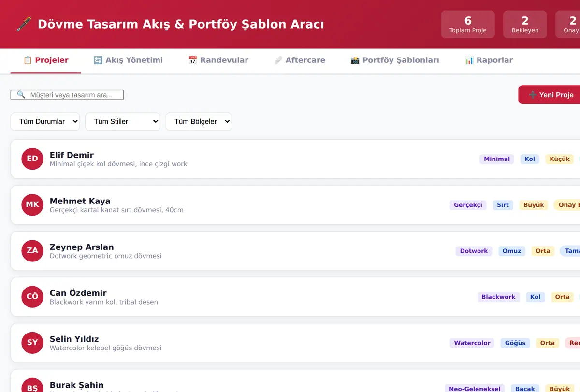Switch to the Projeler tab
580x392 pixels.
[x=46, y=60]
